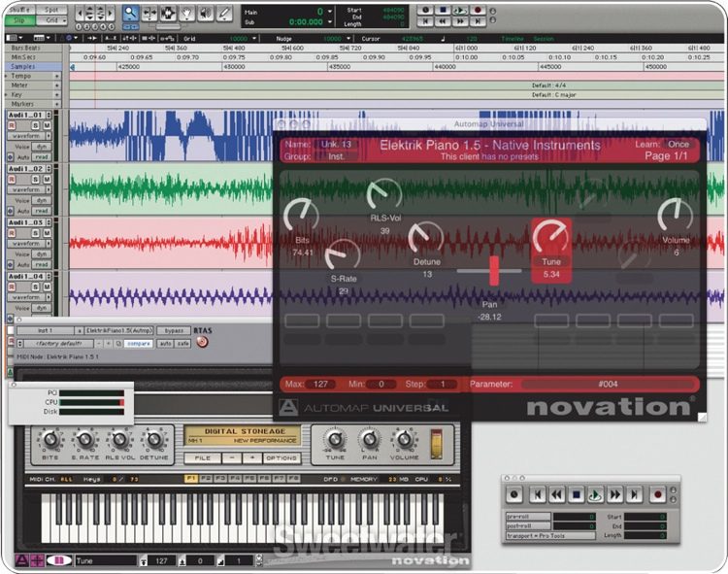Image resolution: width=728 pixels, height=574 pixels.
Task: Select the Min:Secs ruler row
Action: 33,57
